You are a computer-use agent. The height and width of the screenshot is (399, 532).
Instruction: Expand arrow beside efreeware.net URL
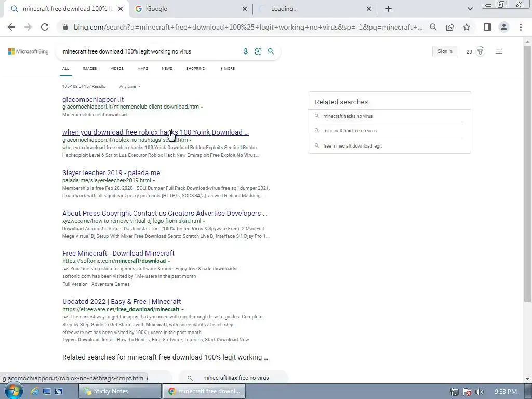pyautogui.click(x=182, y=310)
